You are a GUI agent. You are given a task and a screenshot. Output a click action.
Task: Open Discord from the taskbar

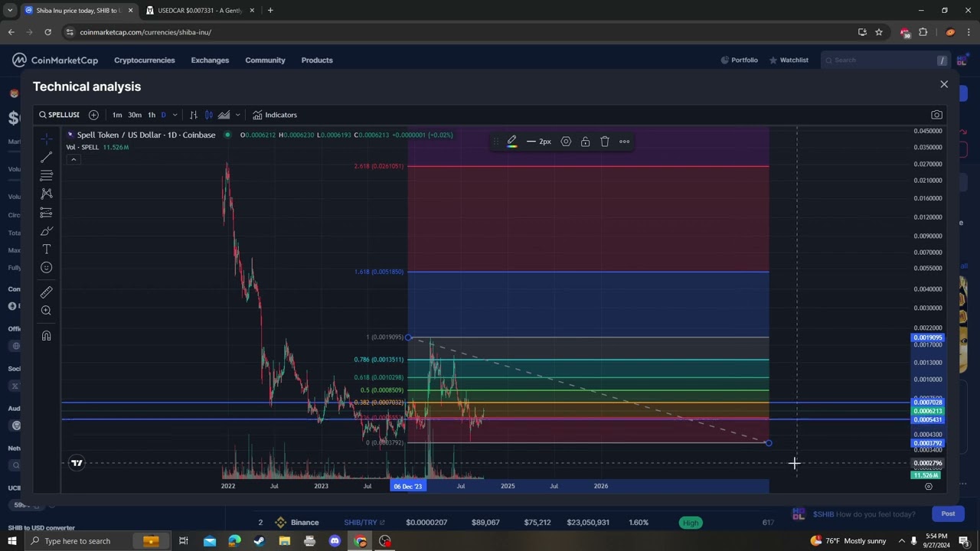click(335, 541)
